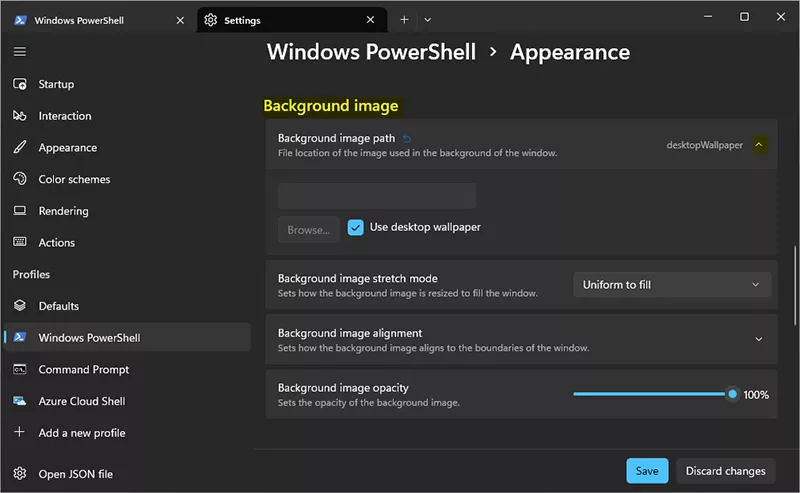800x493 pixels.
Task: Click the desktopWallpaper path value
Action: coord(704,145)
